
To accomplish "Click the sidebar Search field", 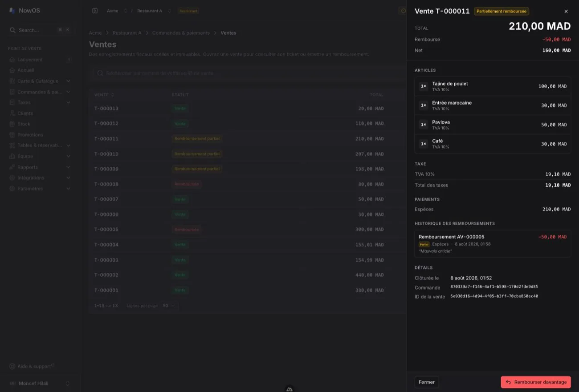I will [x=40, y=30].
